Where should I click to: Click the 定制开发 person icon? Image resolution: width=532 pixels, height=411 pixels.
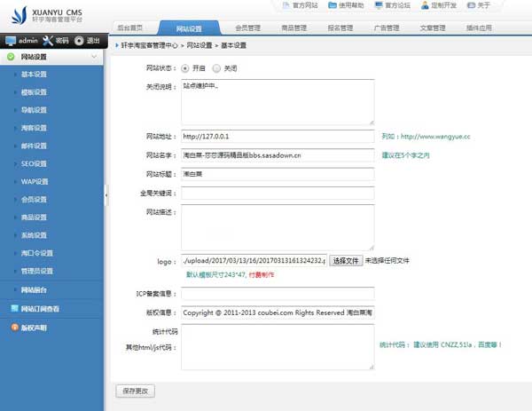coord(426,5)
